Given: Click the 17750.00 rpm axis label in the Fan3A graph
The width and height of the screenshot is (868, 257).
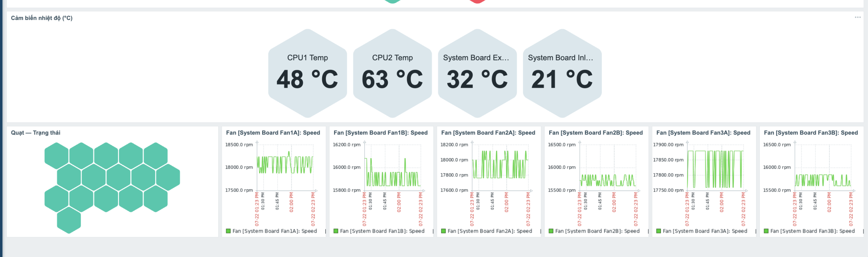Looking at the screenshot, I should click(668, 190).
